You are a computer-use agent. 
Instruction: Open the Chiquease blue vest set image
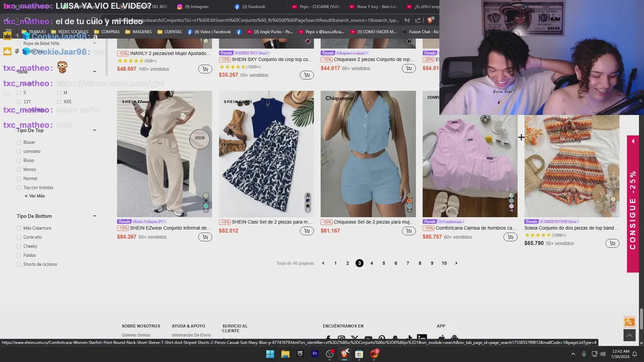click(x=368, y=154)
